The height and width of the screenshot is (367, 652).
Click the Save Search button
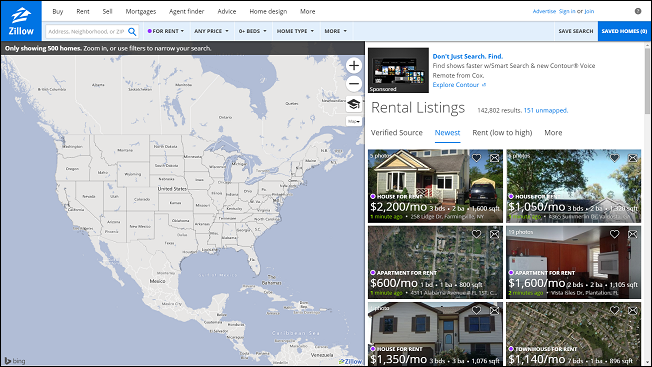click(576, 31)
